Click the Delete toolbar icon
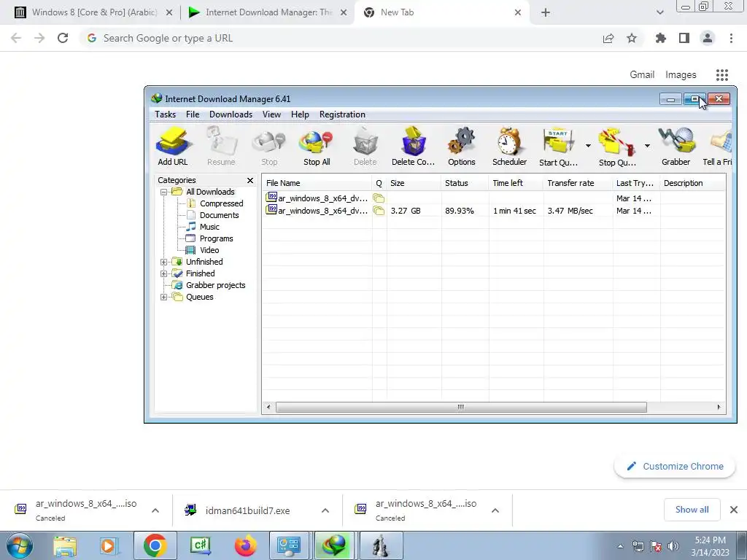The width and height of the screenshot is (747, 560). tap(365, 147)
